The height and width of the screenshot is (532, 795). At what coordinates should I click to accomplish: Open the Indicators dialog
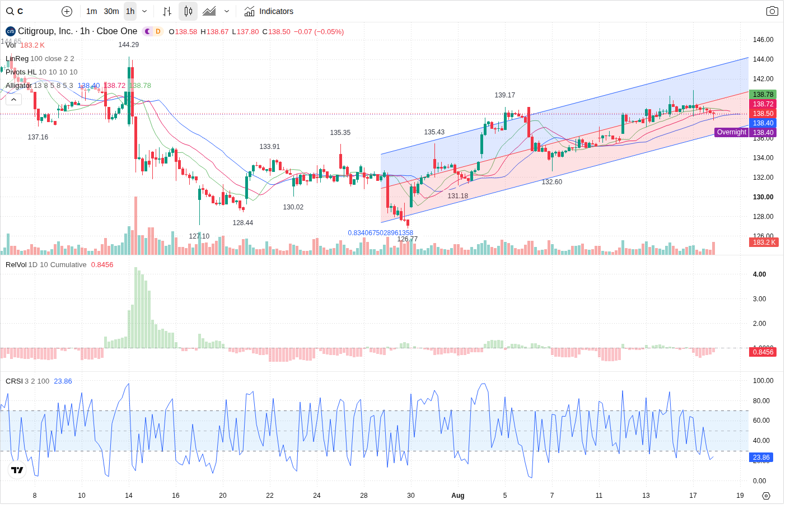pos(269,11)
